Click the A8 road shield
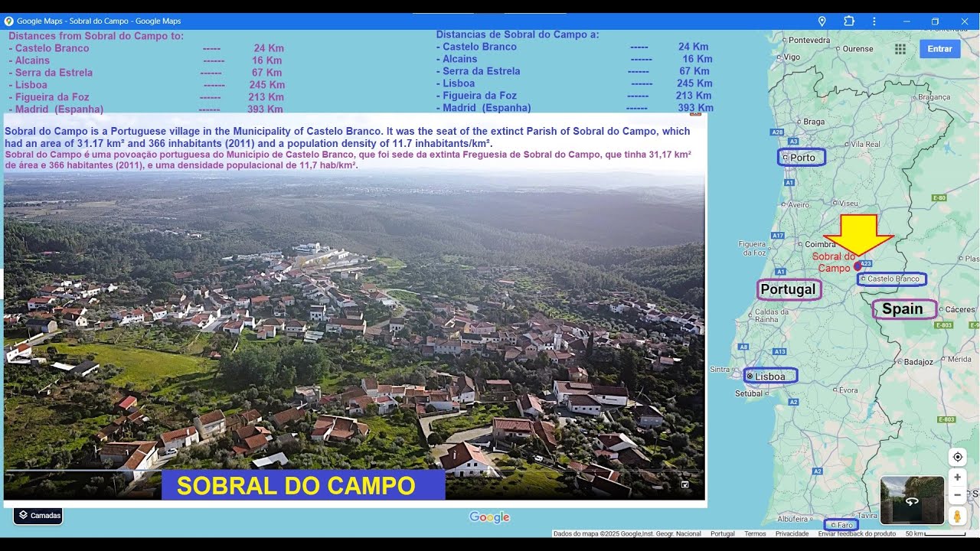Image resolution: width=980 pixels, height=551 pixels. click(x=743, y=347)
